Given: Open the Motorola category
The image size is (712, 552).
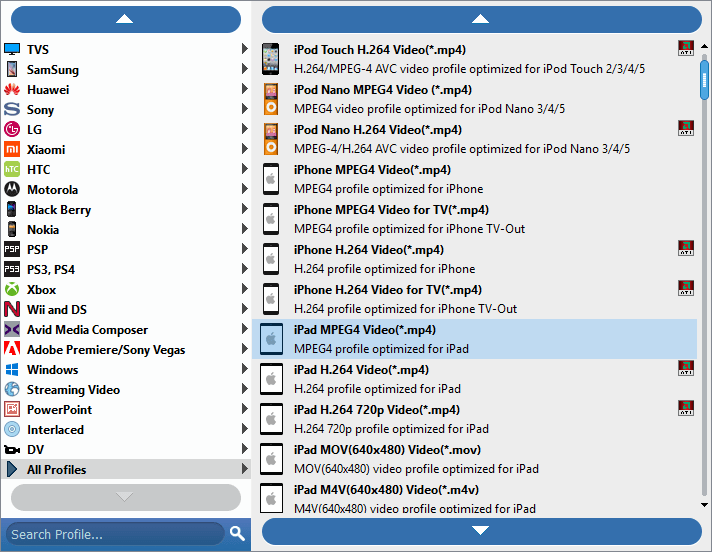Looking at the screenshot, I should click(126, 189).
